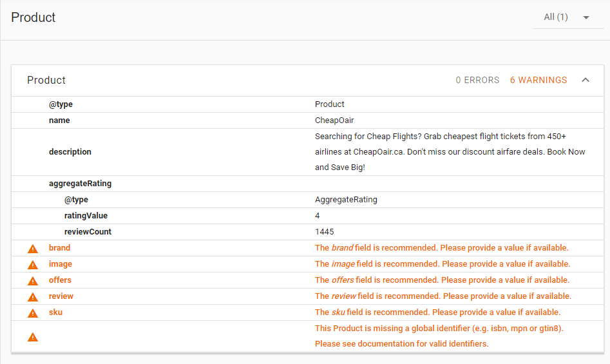This screenshot has height=364, width=610.
Task: Click the description property label
Action: tap(70, 152)
